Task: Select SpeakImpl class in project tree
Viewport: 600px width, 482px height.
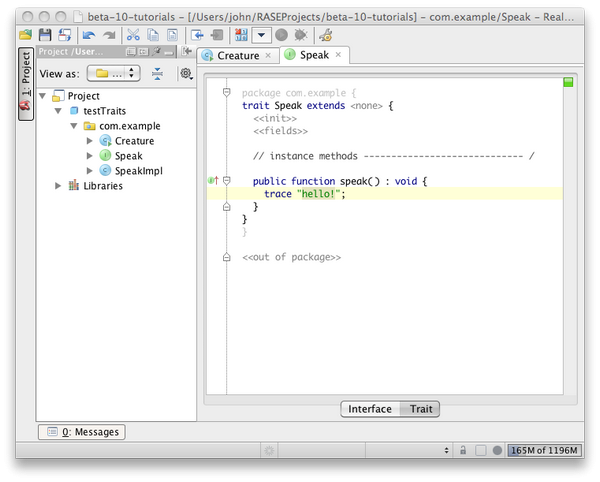Action: (138, 171)
